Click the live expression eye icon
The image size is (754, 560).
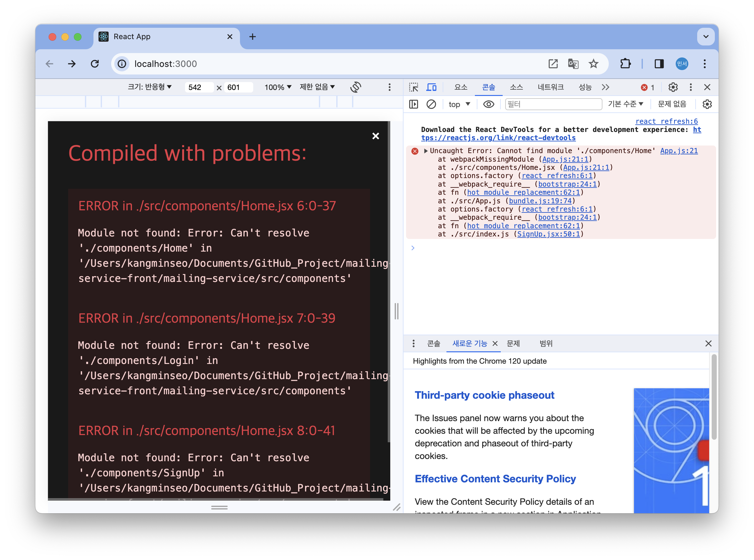point(488,104)
